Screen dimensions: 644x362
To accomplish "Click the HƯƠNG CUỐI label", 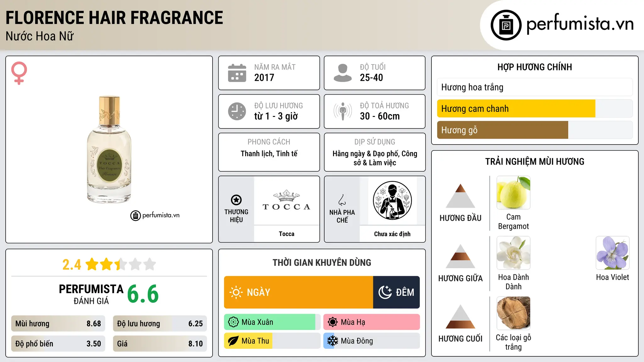I will 460,339.
